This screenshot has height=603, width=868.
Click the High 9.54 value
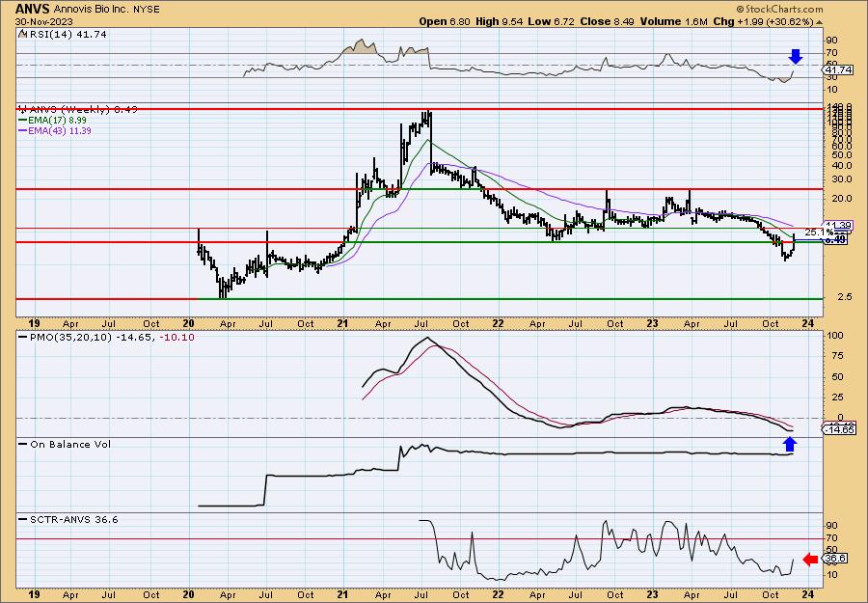click(x=499, y=21)
